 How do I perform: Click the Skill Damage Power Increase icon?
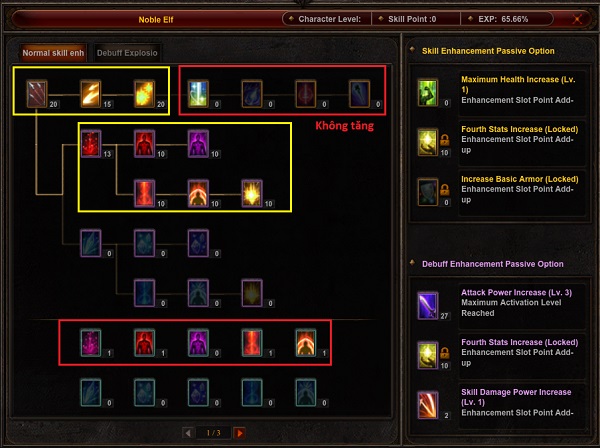pos(427,405)
